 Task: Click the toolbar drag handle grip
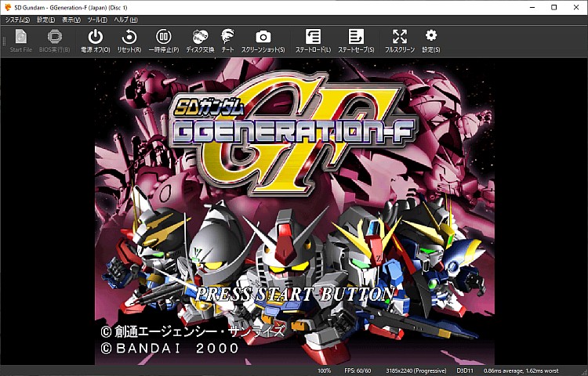coord(4,41)
